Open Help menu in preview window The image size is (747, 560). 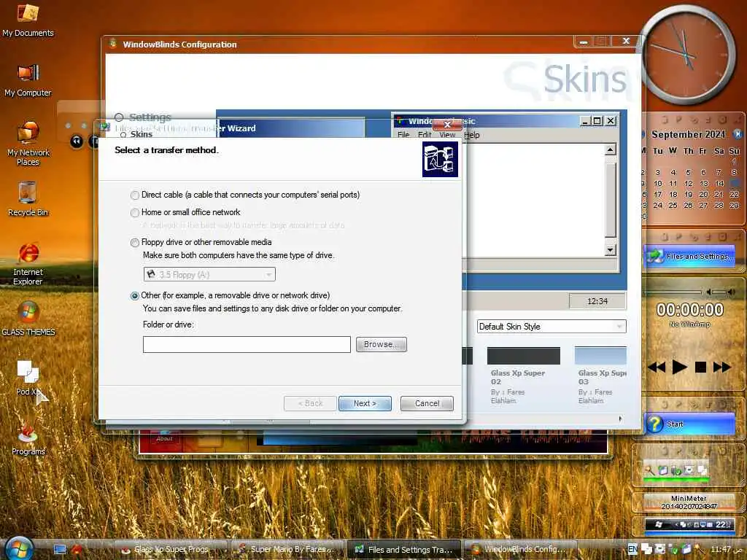(x=472, y=135)
